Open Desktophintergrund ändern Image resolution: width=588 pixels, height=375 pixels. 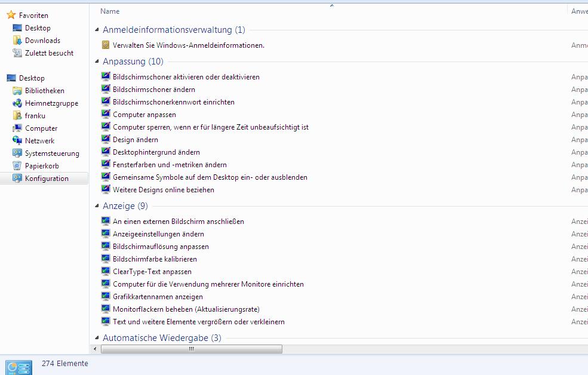156,152
